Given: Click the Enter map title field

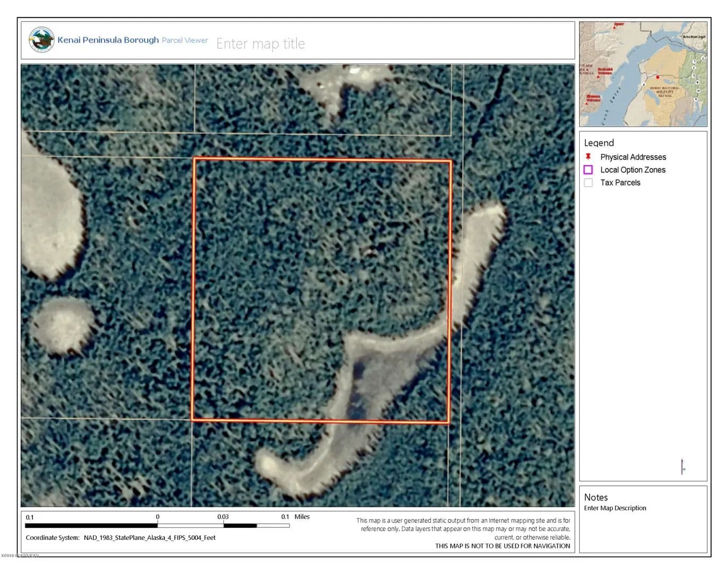Looking at the screenshot, I should coord(260,44).
